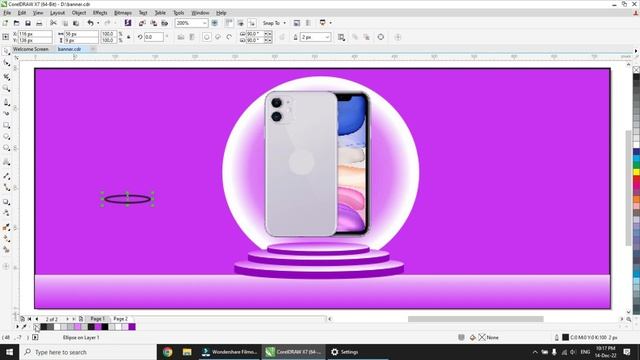This screenshot has width=640, height=360.
Task: Switch to the Page 1 tab
Action: (98, 319)
